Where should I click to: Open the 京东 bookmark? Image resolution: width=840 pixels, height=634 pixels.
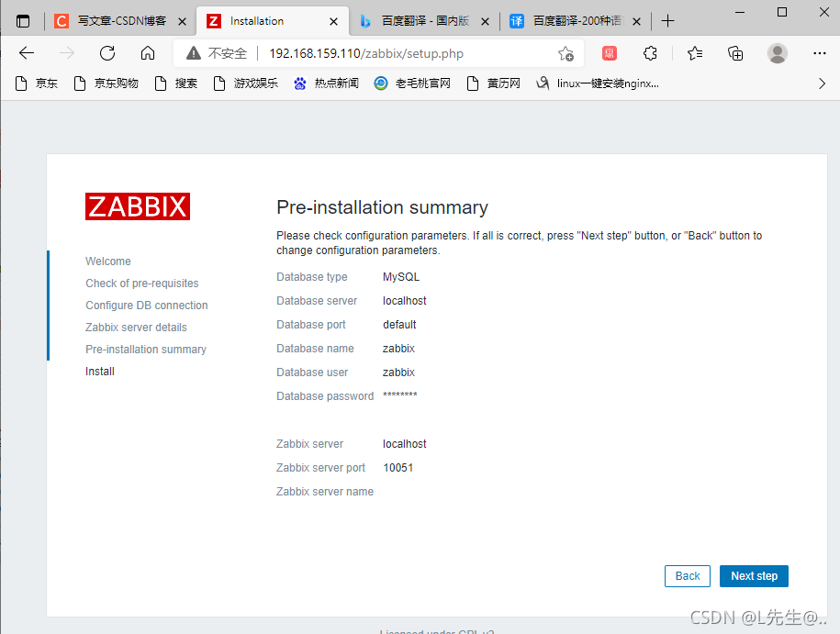(x=37, y=83)
